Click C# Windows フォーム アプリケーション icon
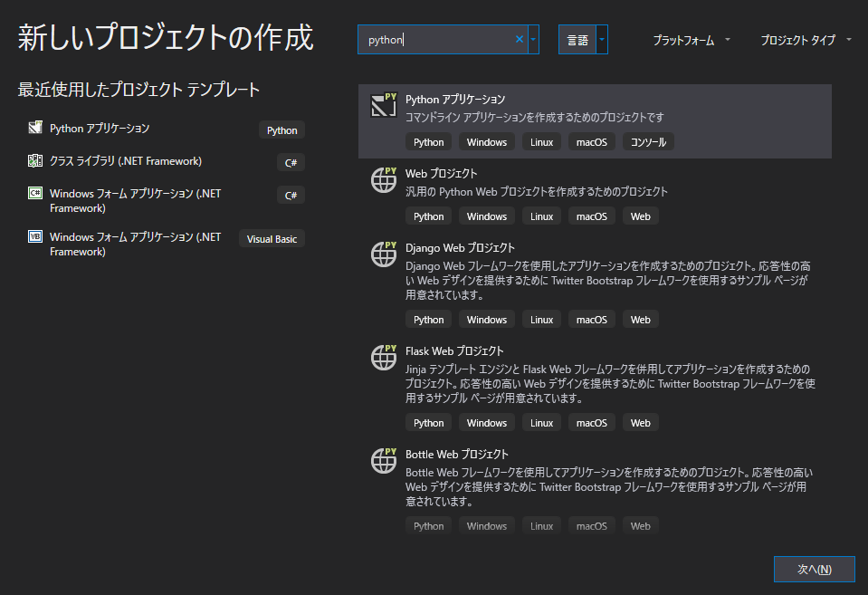The image size is (868, 595). point(35,193)
